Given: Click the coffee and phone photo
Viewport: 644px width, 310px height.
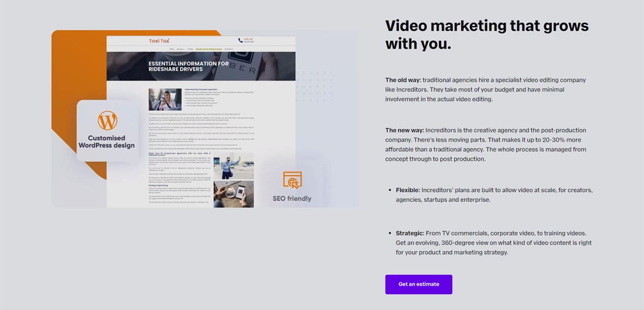Looking at the screenshot, I should 233,194.
